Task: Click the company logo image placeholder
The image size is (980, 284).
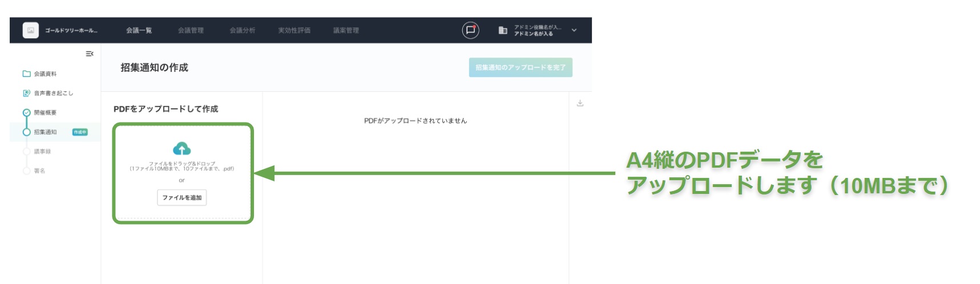Action: click(x=31, y=30)
